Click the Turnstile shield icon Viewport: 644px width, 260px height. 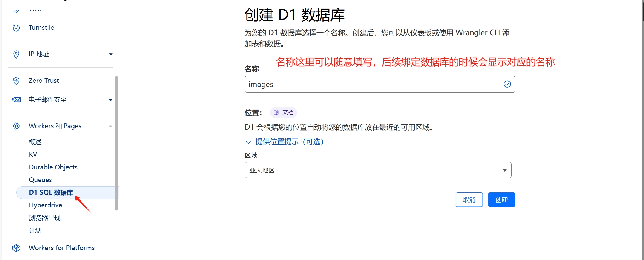[16, 28]
